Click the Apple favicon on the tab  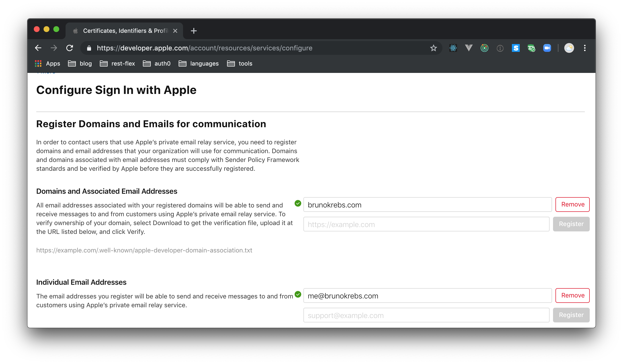(76, 31)
